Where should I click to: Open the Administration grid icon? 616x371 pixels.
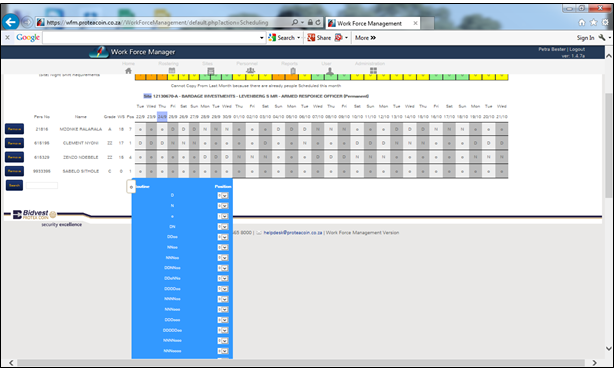click(x=373, y=71)
